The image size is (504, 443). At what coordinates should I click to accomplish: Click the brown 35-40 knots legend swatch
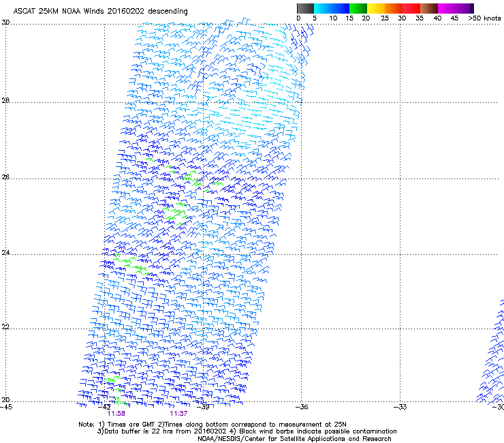pyautogui.click(x=429, y=8)
